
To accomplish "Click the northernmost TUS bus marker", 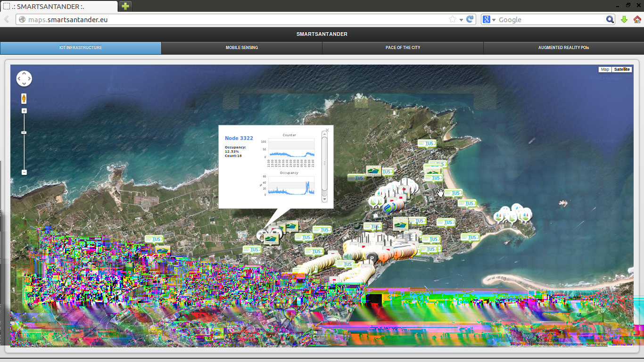I will tap(427, 144).
